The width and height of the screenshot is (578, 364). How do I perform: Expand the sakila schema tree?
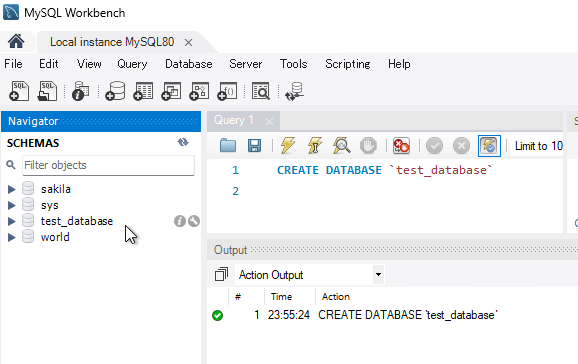(12, 189)
